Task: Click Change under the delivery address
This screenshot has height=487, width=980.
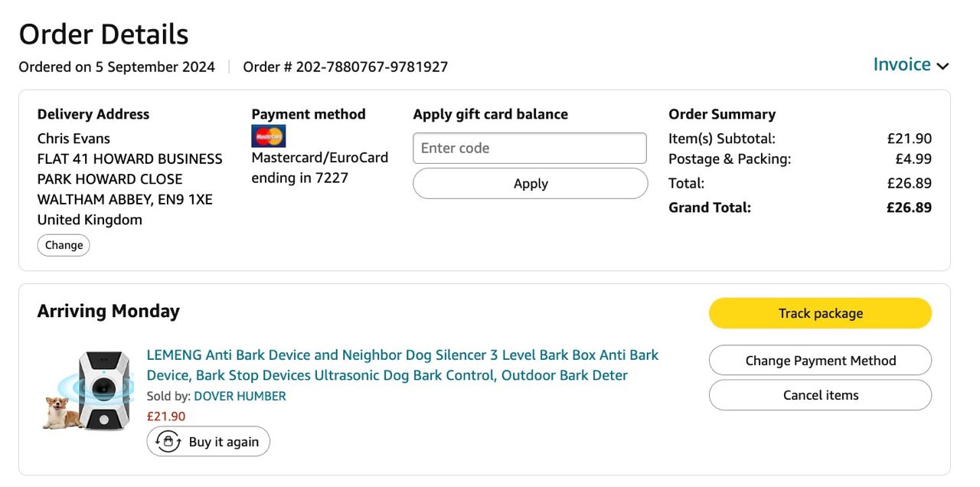Action: click(64, 245)
